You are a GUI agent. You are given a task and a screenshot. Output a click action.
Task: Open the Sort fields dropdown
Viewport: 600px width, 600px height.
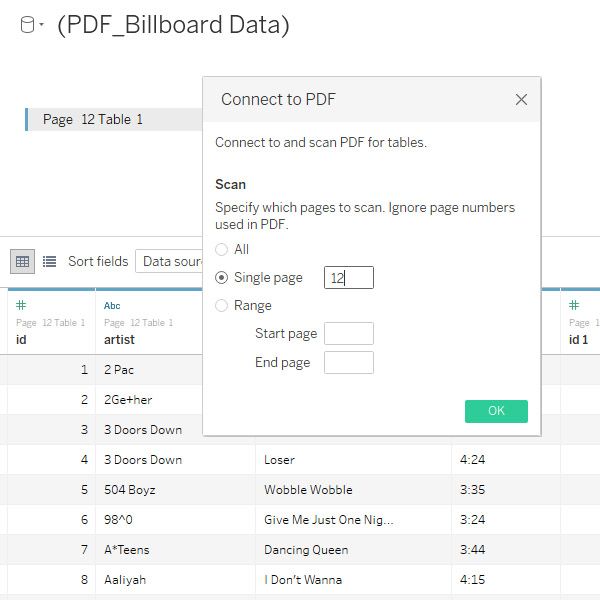click(170, 261)
